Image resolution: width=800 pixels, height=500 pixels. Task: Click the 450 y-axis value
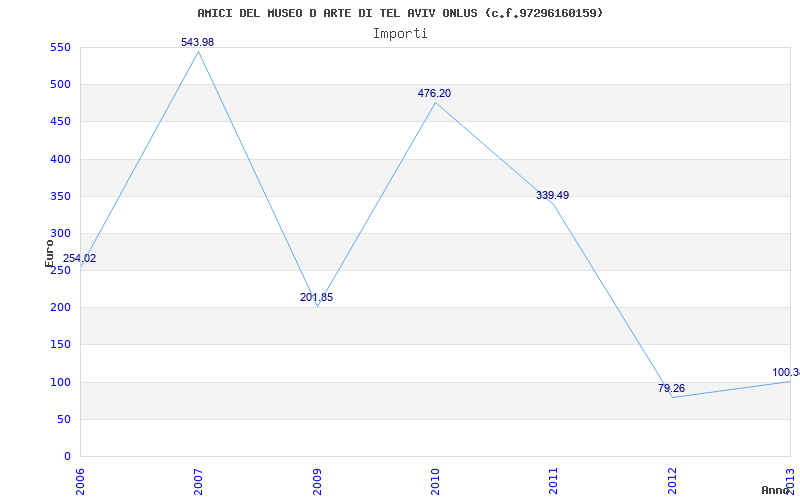[x=59, y=121]
